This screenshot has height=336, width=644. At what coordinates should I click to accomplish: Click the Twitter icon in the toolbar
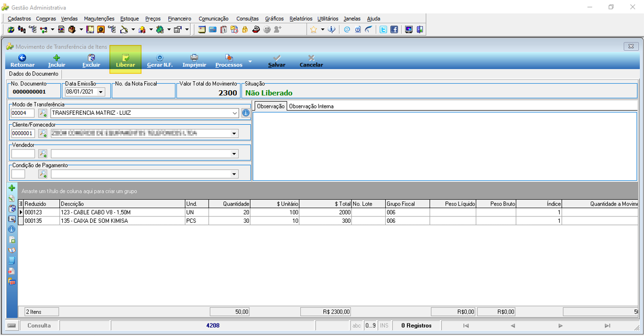coord(384,30)
